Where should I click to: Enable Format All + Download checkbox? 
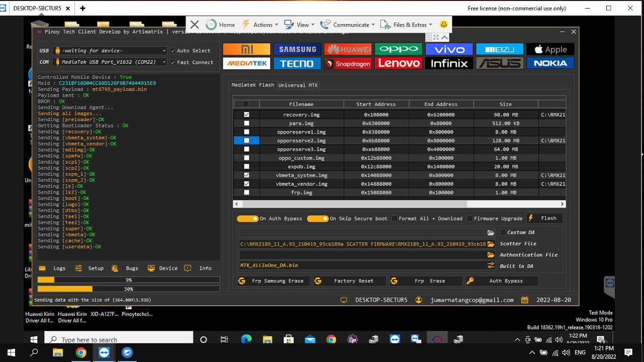click(x=394, y=219)
